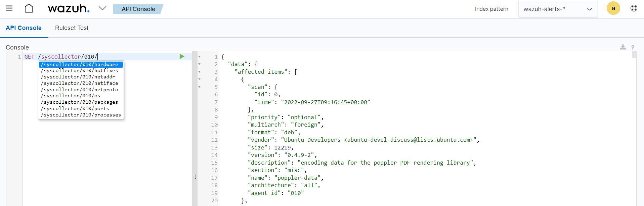Pick /syscollector/010/processes suggestion

click(x=81, y=115)
